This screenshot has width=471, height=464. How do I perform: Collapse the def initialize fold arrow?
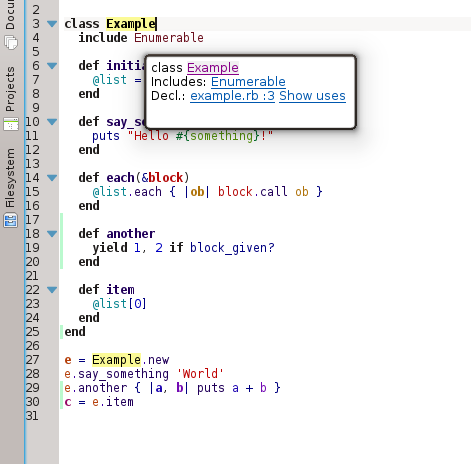tap(52, 66)
